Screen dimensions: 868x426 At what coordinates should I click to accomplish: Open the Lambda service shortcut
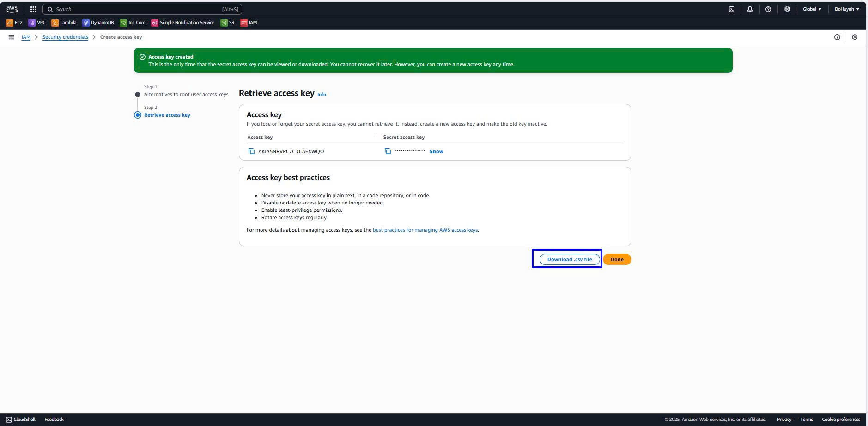pos(64,23)
